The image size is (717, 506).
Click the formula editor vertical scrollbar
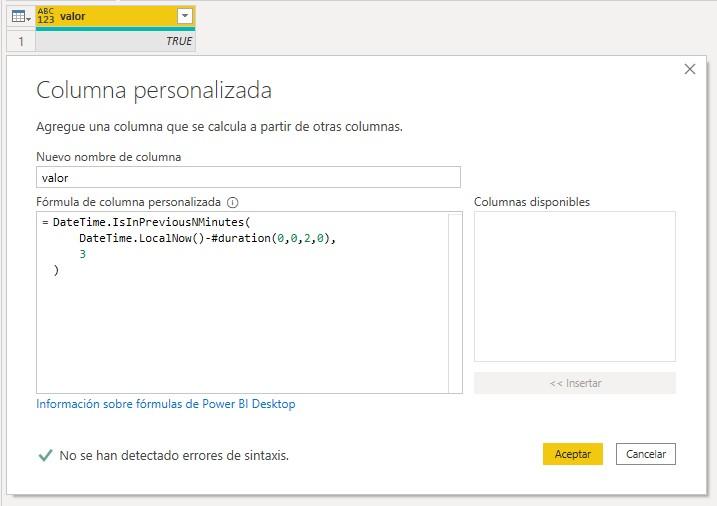tap(455, 302)
